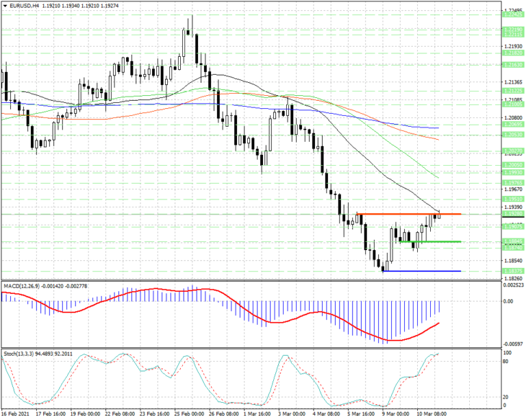
Task: Click the MACD(12,26,9) indicator label
Action: point(22,286)
